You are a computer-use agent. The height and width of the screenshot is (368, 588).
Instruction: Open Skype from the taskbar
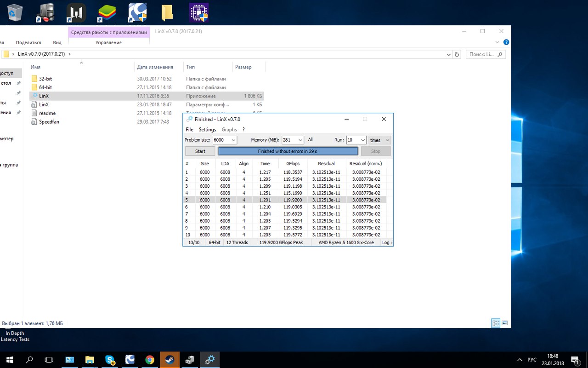click(110, 360)
